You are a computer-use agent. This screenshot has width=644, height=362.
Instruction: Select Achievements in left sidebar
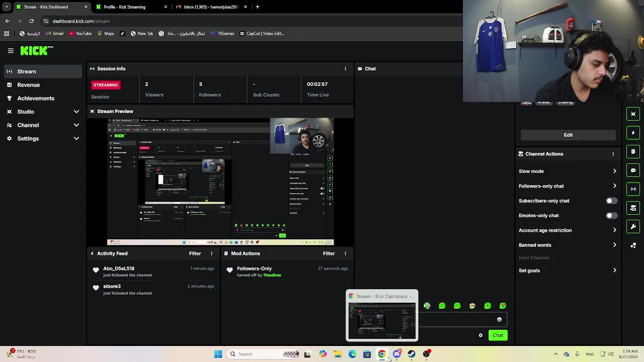point(43,99)
